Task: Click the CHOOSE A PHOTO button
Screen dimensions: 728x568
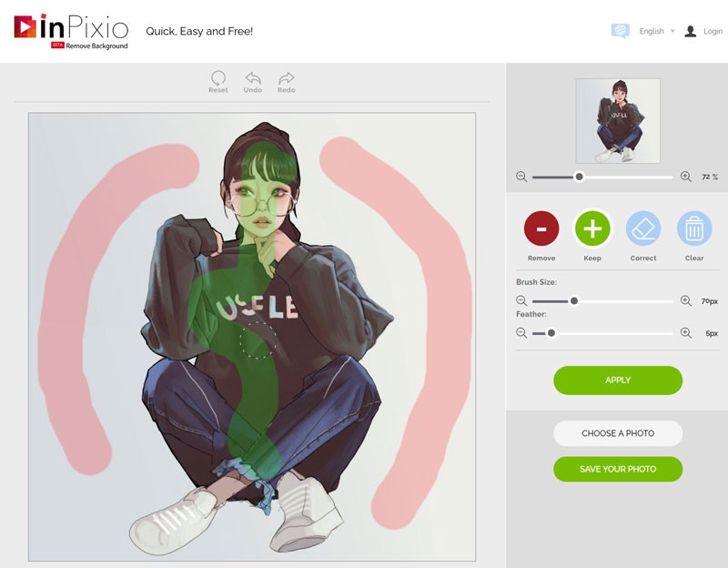Action: [x=618, y=433]
